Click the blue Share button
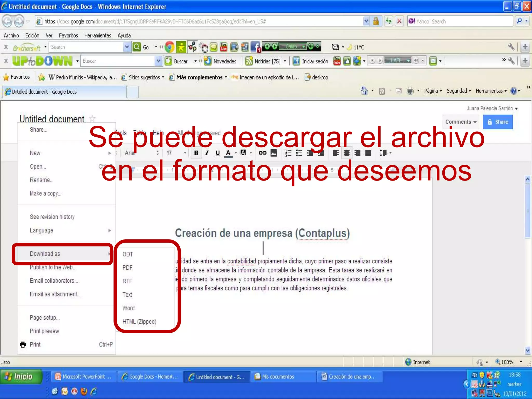The image size is (532, 399). tap(498, 122)
